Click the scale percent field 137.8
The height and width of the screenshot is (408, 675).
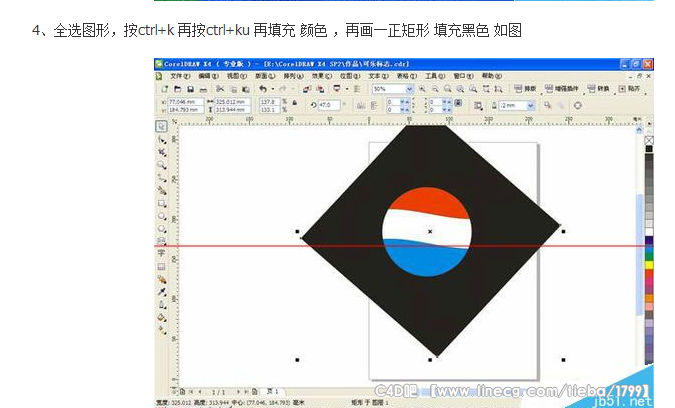269,102
